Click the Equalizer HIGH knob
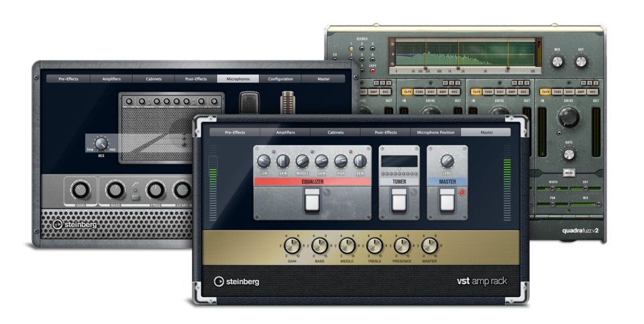The width and height of the screenshot is (644, 324). (341, 161)
